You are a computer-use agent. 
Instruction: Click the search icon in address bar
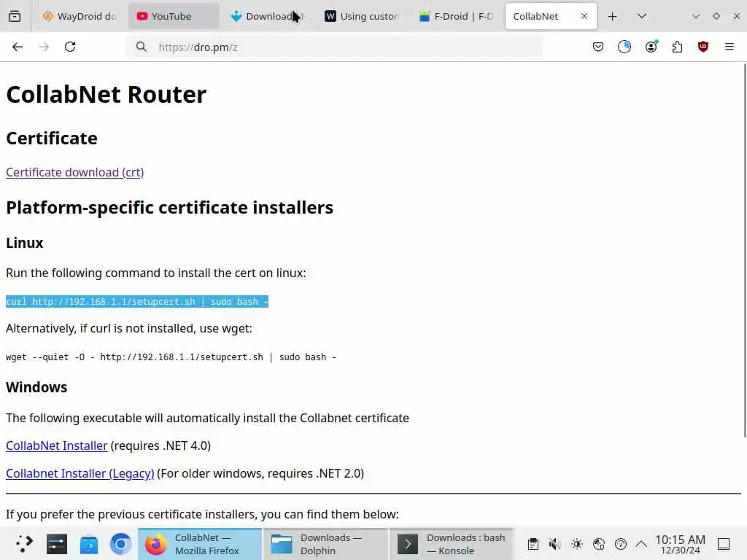tap(141, 47)
